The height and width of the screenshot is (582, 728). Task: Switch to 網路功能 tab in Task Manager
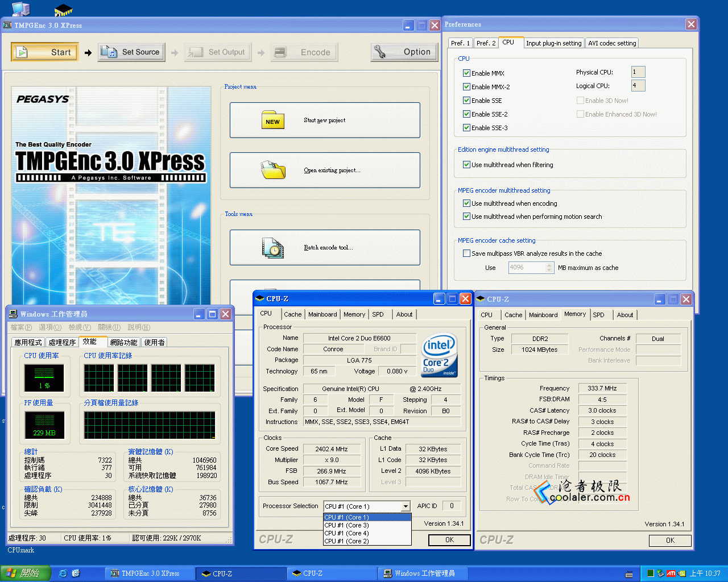pyautogui.click(x=123, y=342)
